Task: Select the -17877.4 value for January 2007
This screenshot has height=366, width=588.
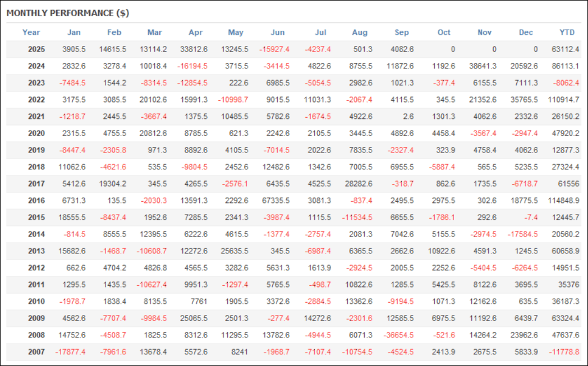Action: (70, 352)
